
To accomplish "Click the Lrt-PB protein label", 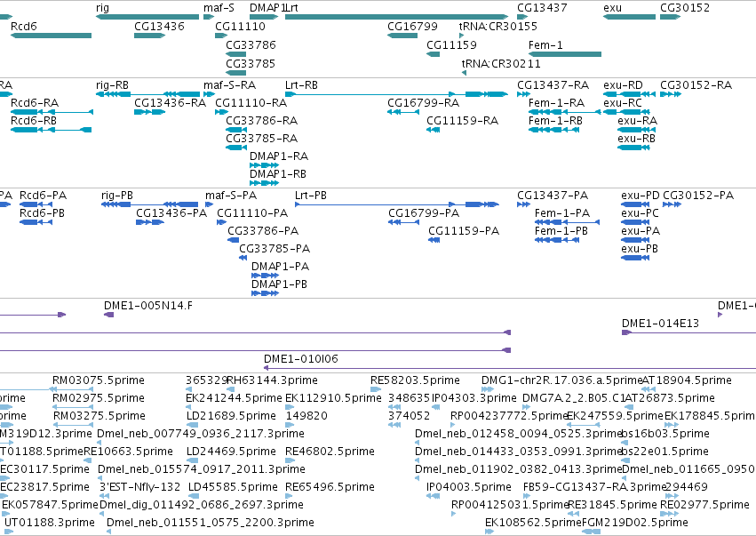I will (311, 196).
